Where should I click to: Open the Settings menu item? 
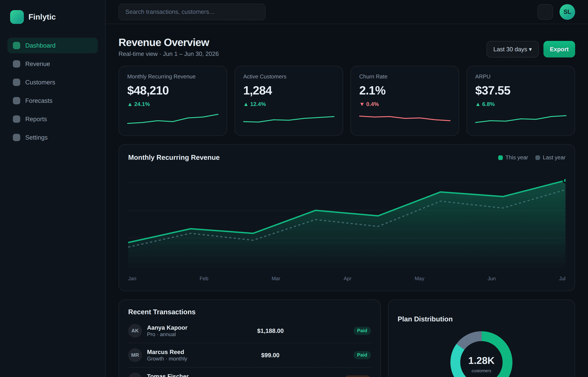53,137
